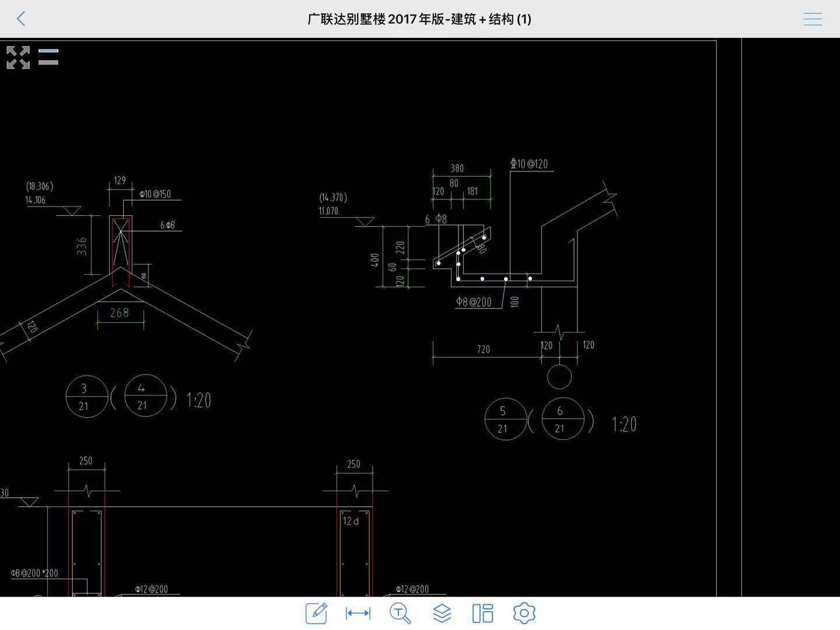The height and width of the screenshot is (630, 840).
Task: Click the 6Φ8 label at ridge section
Action: (x=167, y=225)
